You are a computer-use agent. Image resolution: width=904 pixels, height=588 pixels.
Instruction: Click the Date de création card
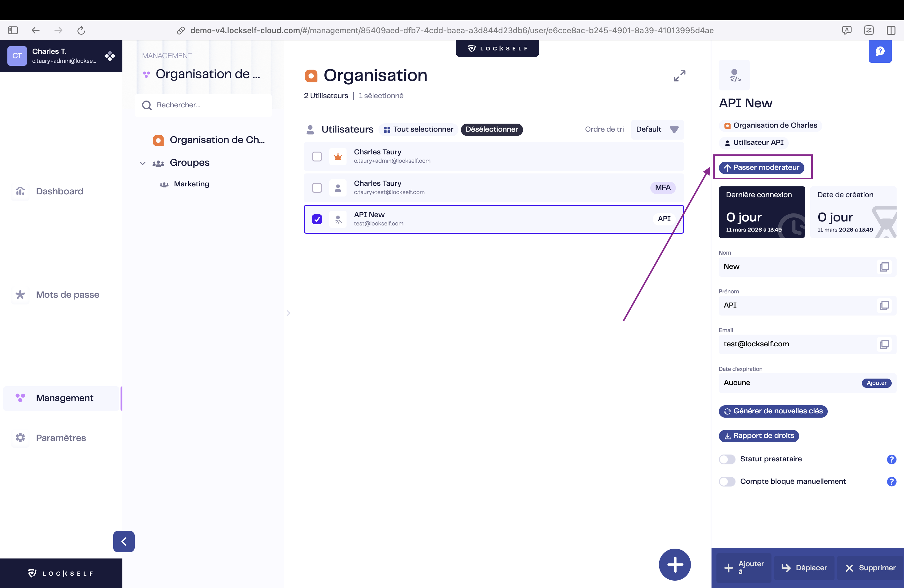coord(853,212)
